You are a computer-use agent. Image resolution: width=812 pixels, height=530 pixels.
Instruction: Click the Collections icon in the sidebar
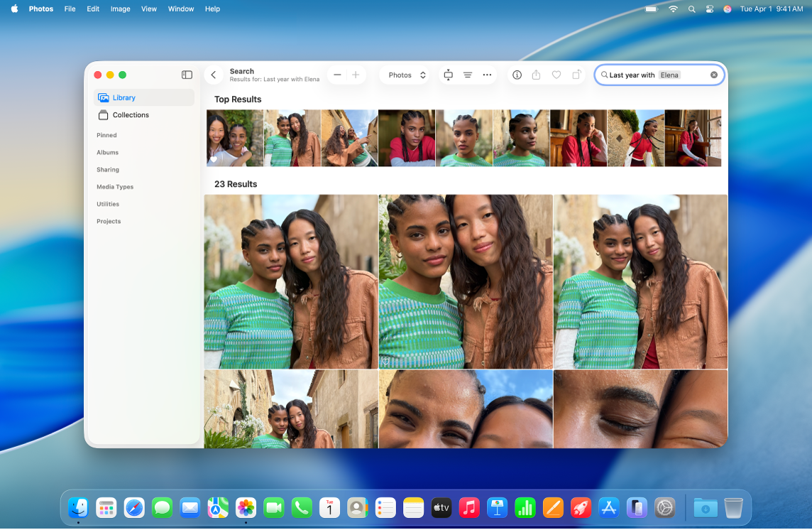pos(103,114)
